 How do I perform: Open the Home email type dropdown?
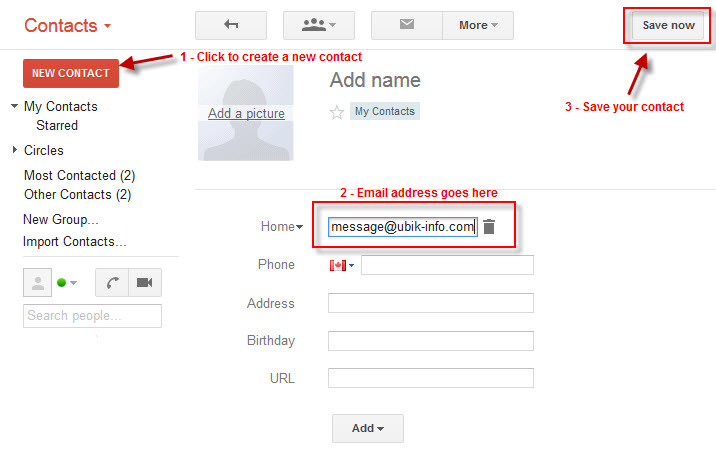coord(281,227)
